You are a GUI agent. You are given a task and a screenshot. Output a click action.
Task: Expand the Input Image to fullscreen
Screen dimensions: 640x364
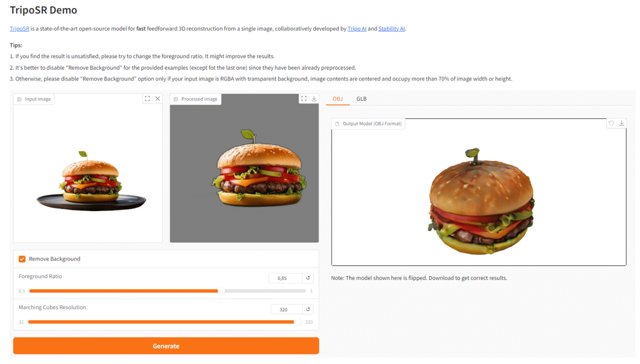[147, 99]
